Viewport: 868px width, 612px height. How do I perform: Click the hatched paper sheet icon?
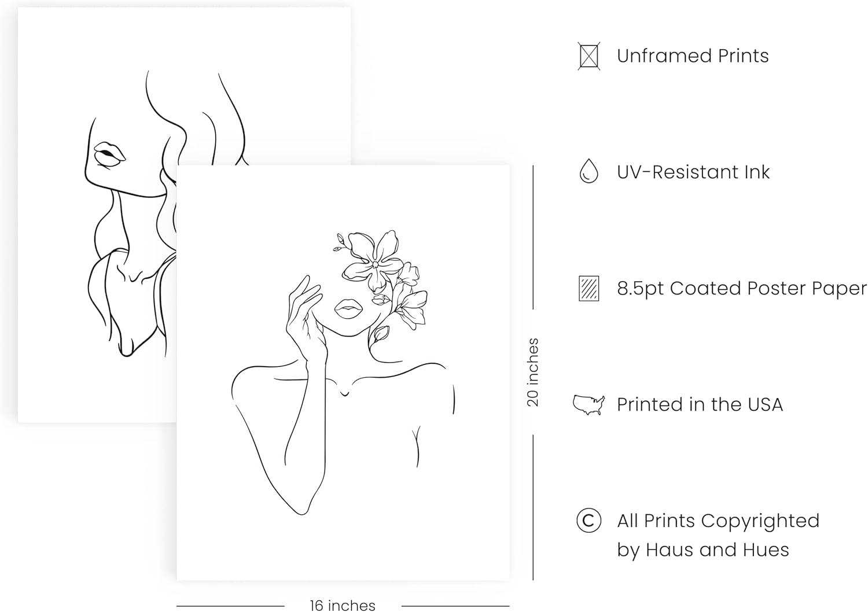[x=589, y=288]
